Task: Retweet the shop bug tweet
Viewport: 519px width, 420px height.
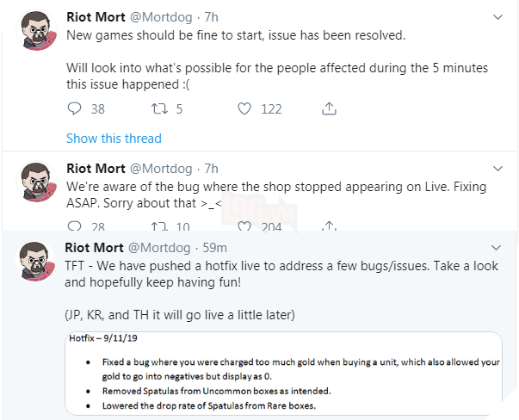Action: point(158,226)
